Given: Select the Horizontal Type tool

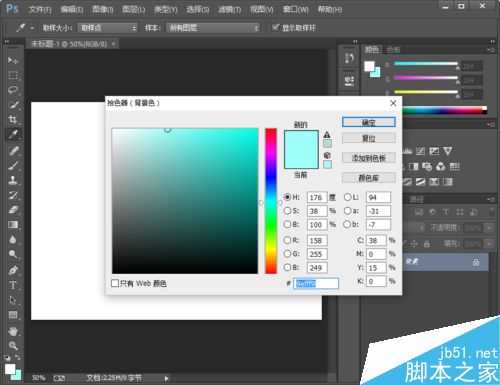Looking at the screenshot, I should [13, 285].
